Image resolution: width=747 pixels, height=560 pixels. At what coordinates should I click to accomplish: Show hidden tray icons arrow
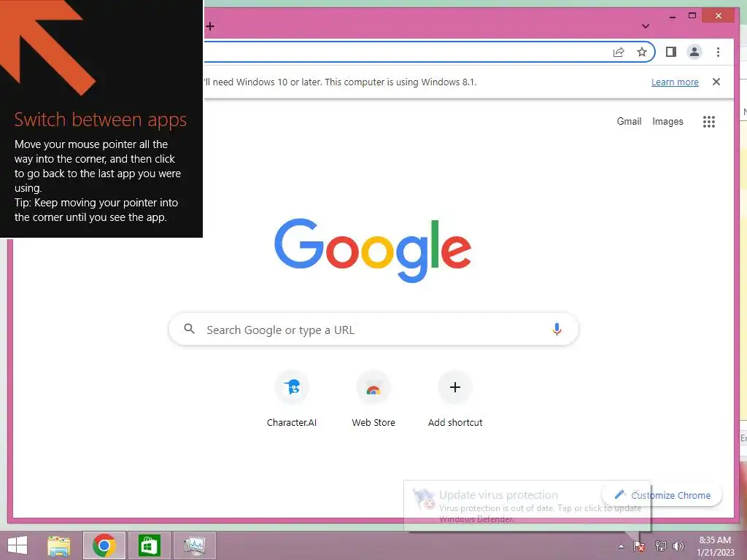click(621, 546)
